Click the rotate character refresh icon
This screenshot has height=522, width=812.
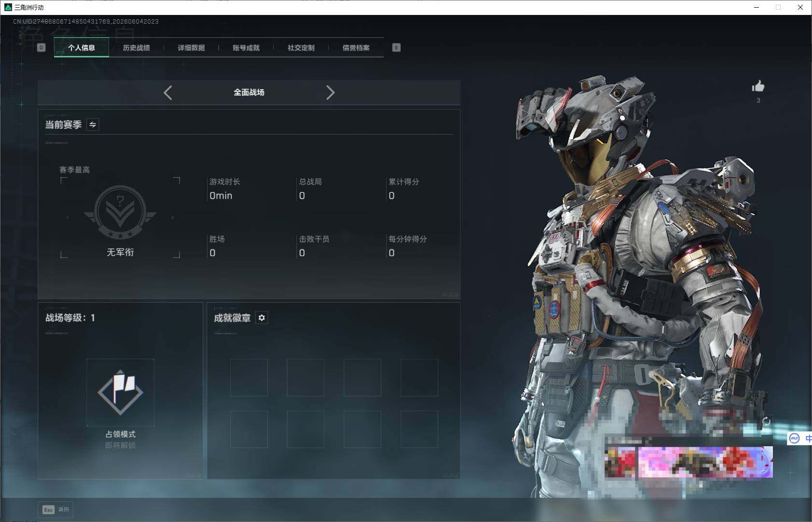[766, 422]
